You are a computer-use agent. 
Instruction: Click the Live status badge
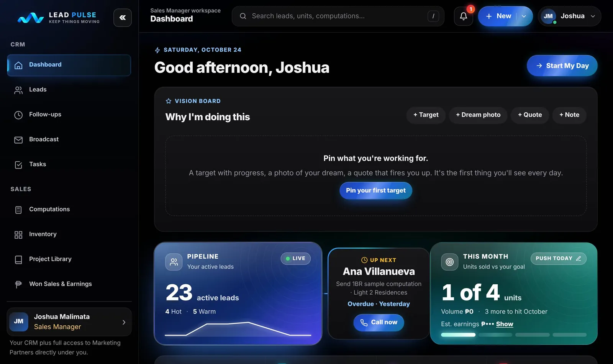[x=296, y=259]
